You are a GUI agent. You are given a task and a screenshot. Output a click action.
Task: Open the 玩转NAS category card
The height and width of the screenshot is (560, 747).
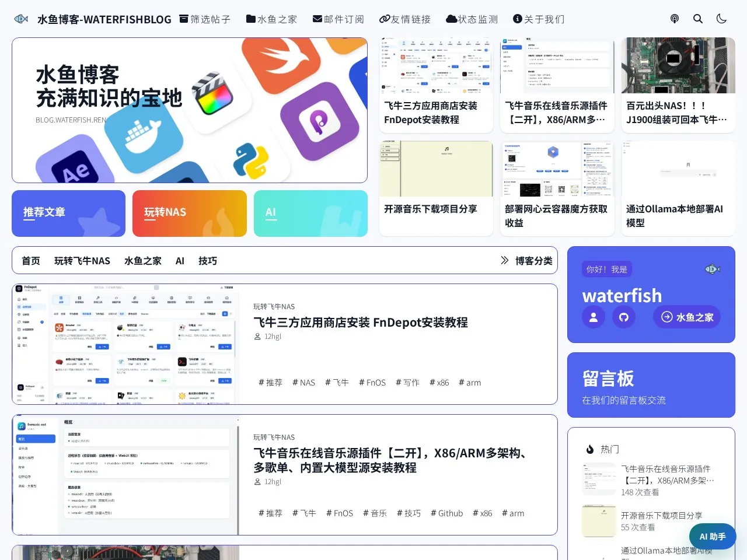(190, 213)
